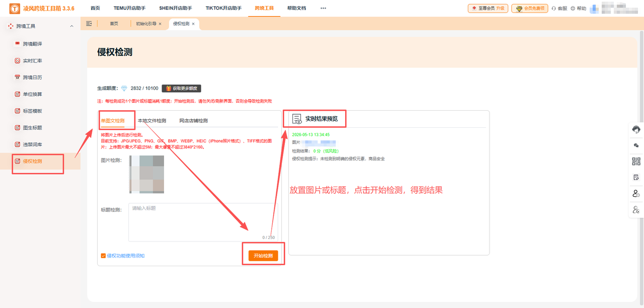Close the 初始化引导 page tab
The image size is (644, 308).
[x=160, y=24]
